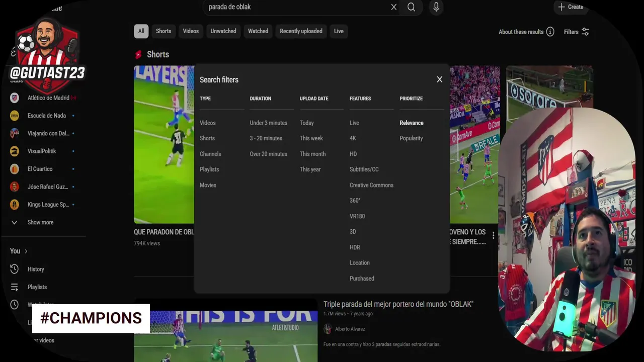The width and height of the screenshot is (644, 362).
Task: Prioritize results by Relevance
Action: (x=412, y=123)
